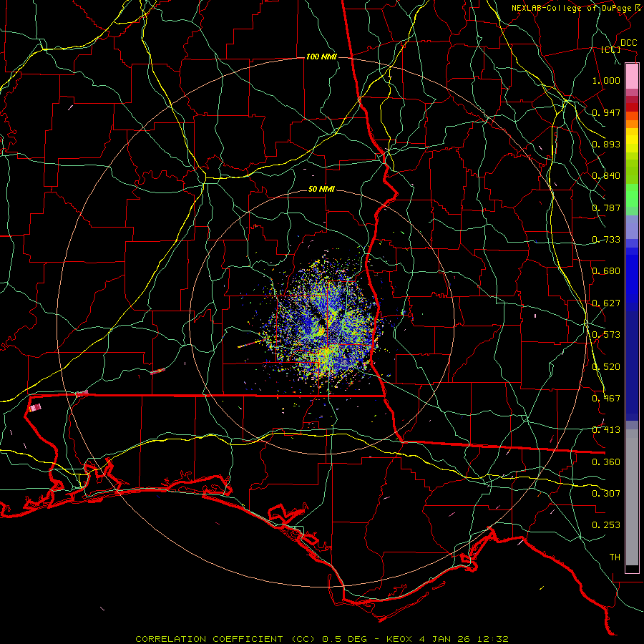The height and width of the screenshot is (644, 644).
Task: Click the 0.253 scale value
Action: [606, 525]
